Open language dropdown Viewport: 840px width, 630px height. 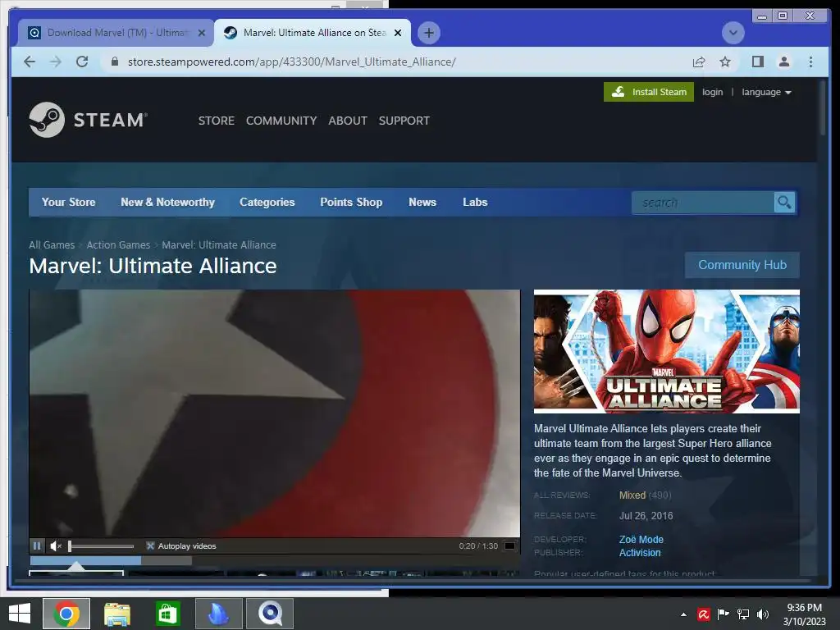[x=766, y=92]
